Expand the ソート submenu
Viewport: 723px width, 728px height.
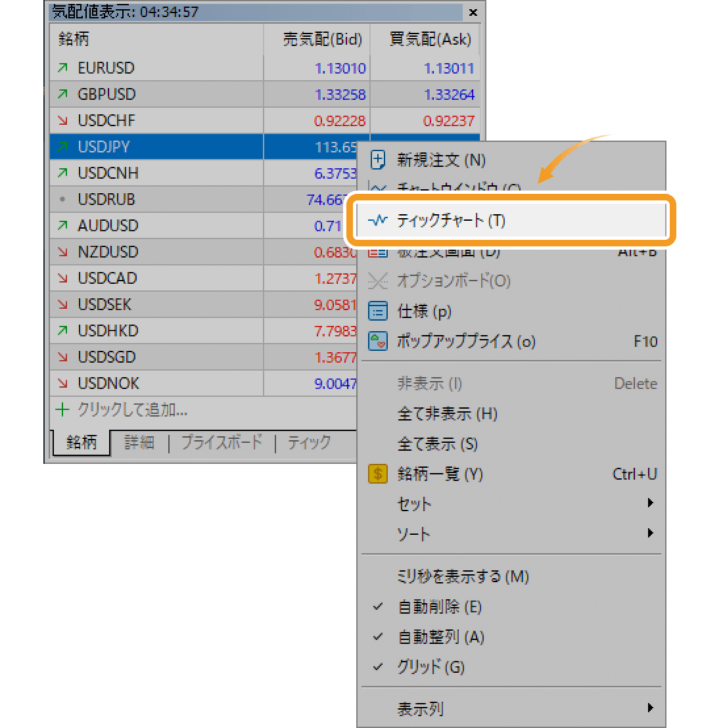coord(511,534)
